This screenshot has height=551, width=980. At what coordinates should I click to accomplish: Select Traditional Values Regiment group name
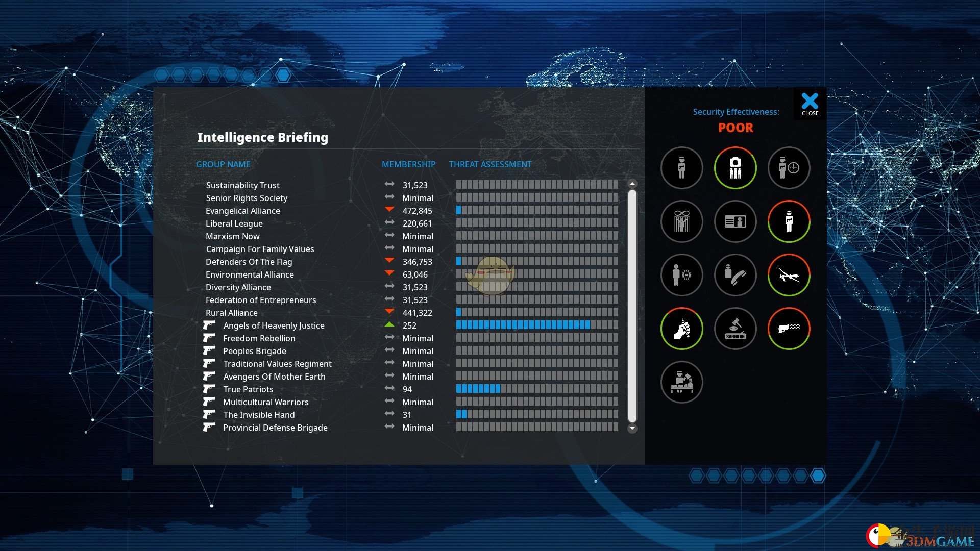[278, 364]
